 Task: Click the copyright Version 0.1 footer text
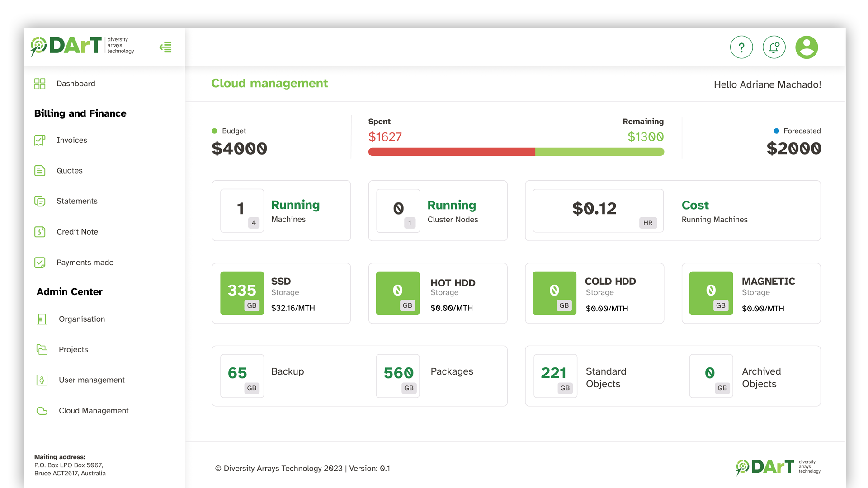click(302, 469)
